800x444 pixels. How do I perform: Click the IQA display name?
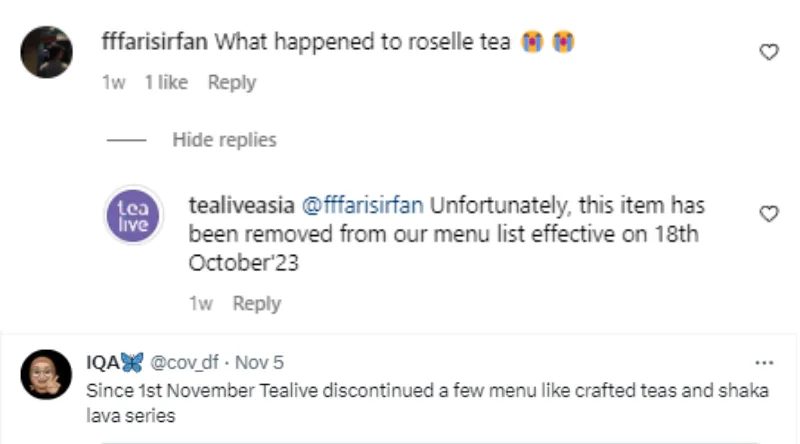pos(104,362)
